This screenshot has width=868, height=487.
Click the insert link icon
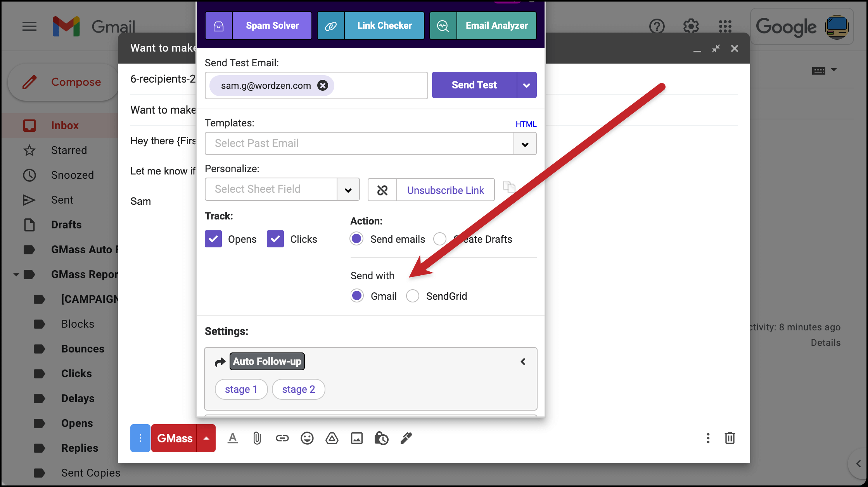click(282, 438)
